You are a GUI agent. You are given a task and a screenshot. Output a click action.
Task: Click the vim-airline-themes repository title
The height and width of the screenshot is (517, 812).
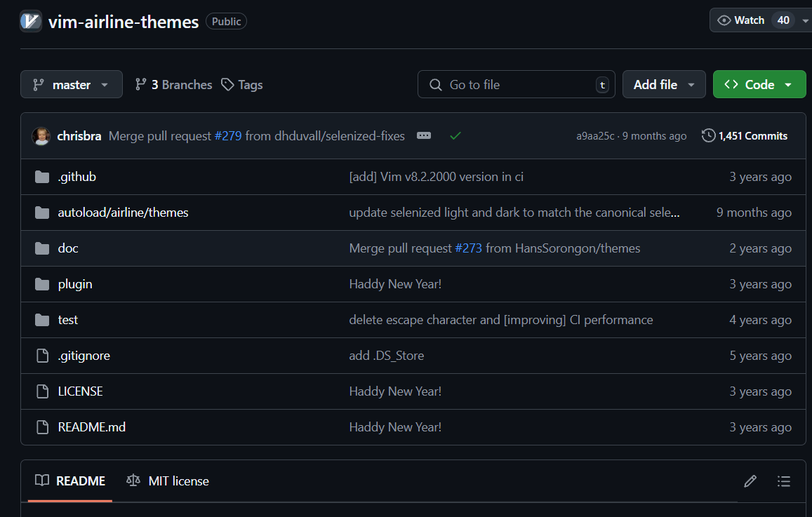point(124,22)
